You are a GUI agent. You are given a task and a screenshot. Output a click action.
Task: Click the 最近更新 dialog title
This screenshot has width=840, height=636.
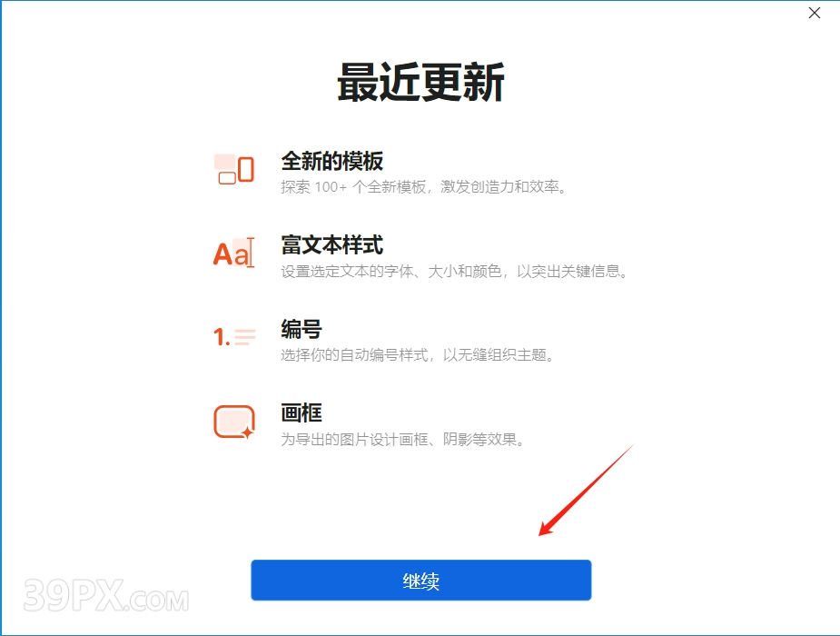(x=420, y=82)
